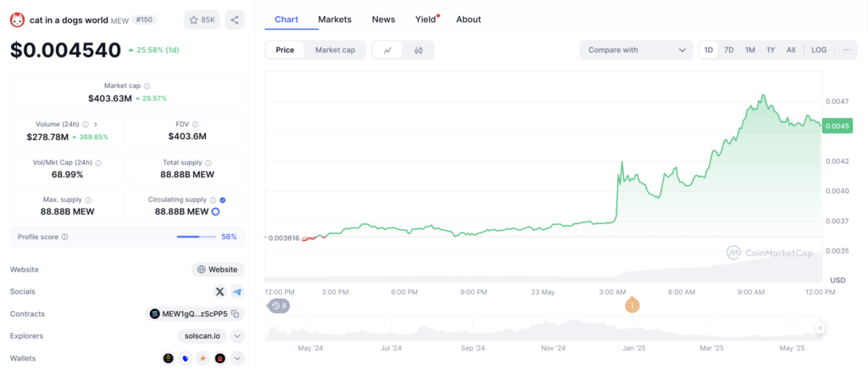Click the 68.99% Vol/Mkt Cap value
Screen dimensions: 868x369
66,175
